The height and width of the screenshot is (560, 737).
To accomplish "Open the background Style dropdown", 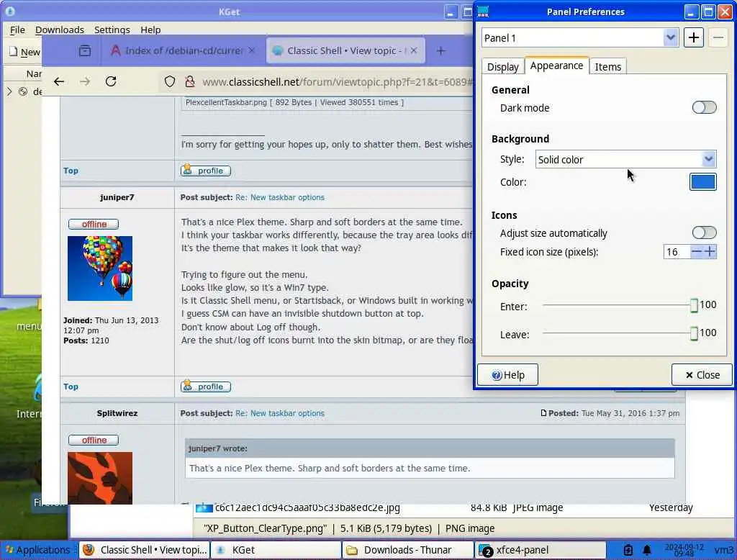I will [x=625, y=159].
